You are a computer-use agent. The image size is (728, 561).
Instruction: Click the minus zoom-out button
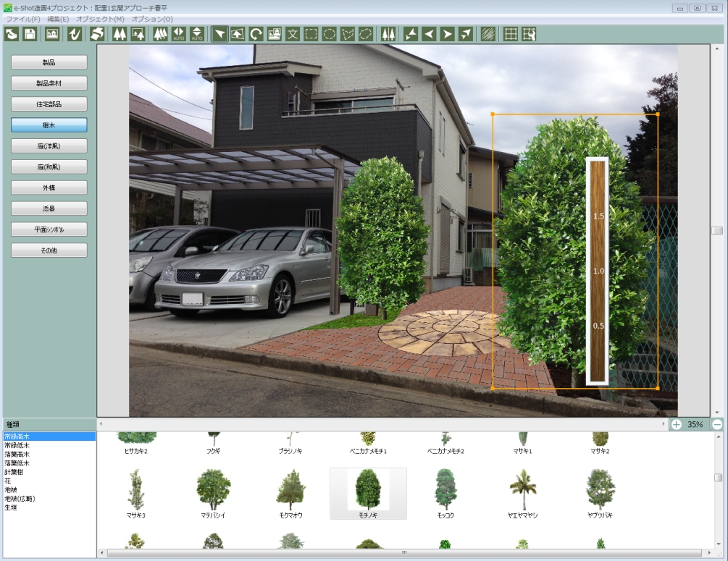717,424
